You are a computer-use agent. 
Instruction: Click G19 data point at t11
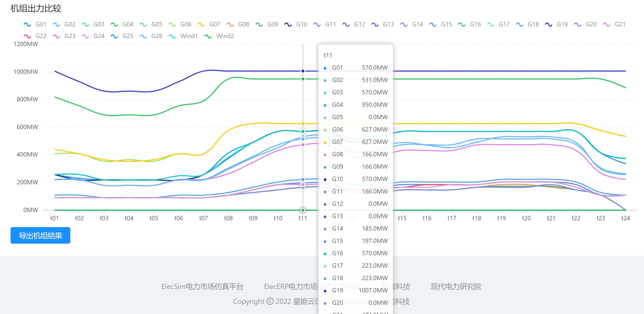pyautogui.click(x=303, y=71)
